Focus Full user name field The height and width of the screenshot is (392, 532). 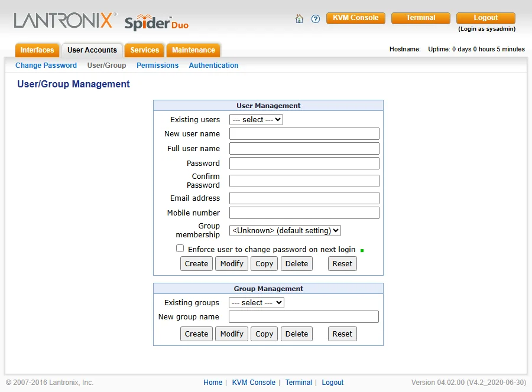pyautogui.click(x=304, y=148)
